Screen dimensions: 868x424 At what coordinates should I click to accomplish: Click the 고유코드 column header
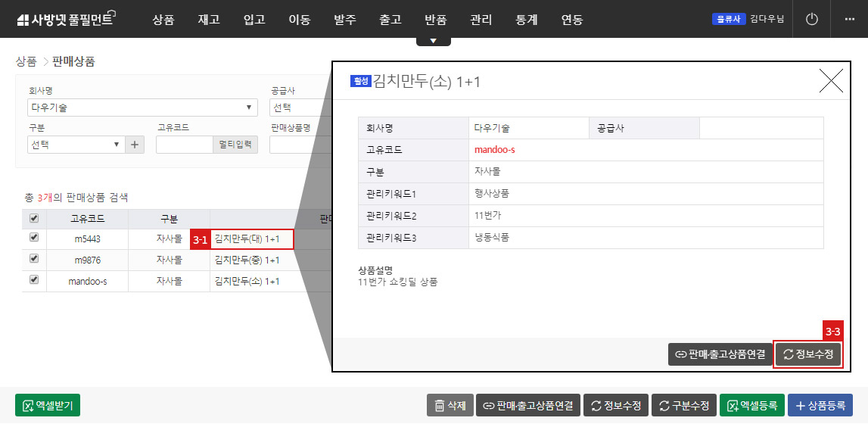tap(88, 219)
